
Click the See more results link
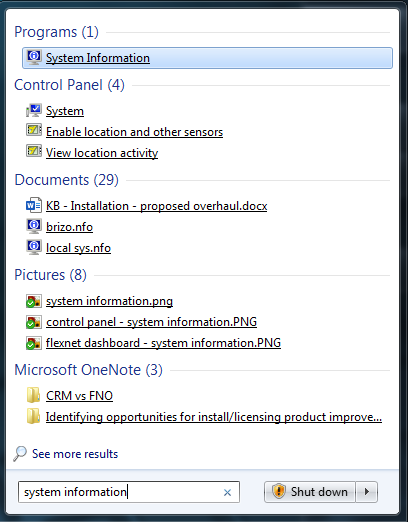75,454
